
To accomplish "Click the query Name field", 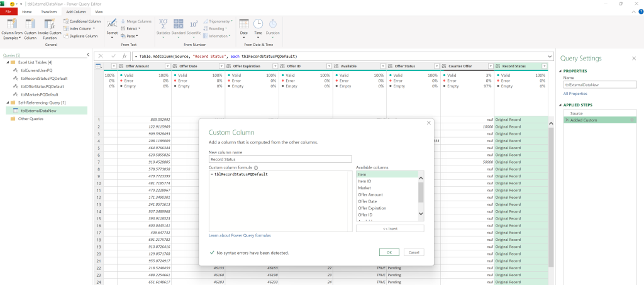I will (x=600, y=84).
